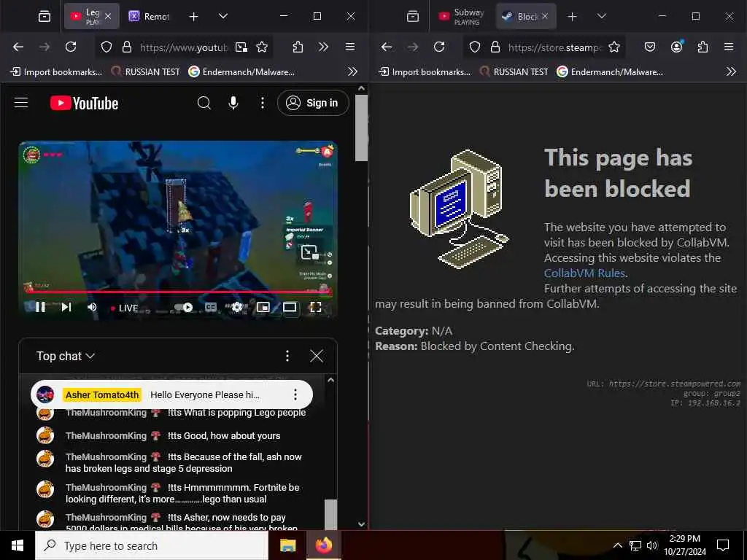Show more bookmarks in left window
Image resolution: width=747 pixels, height=560 pixels.
tap(352, 71)
